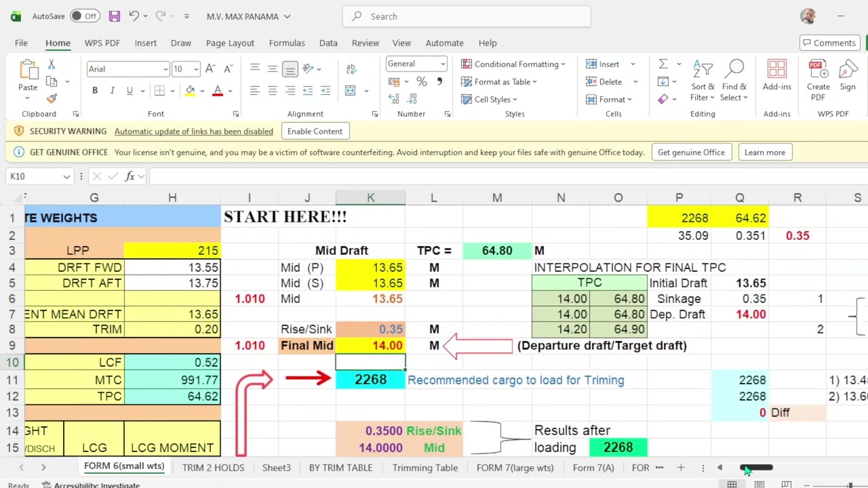868x488 pixels.
Task: Click the Percent Style icon
Action: click(421, 81)
